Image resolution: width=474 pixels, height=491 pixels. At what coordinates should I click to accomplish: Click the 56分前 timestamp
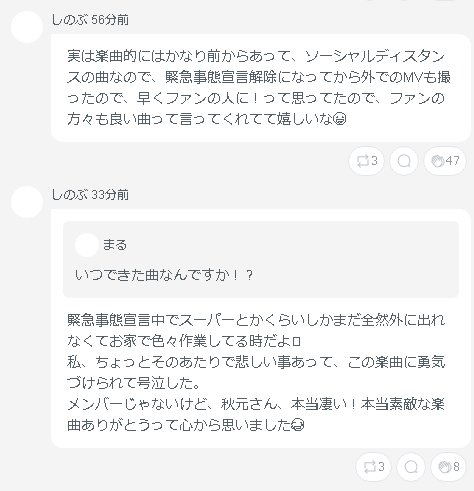[x=110, y=20]
